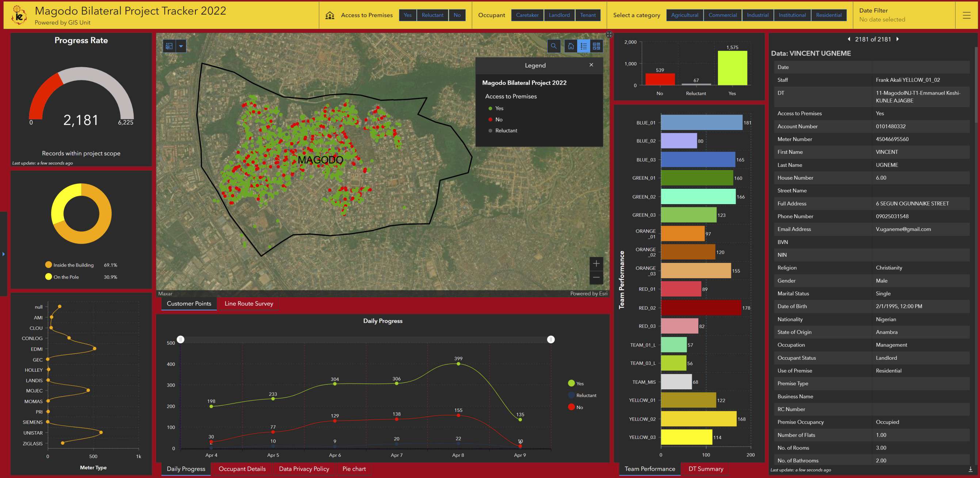Click download arrow at details panel bottom
Image resolution: width=980 pixels, height=478 pixels.
[x=971, y=469]
